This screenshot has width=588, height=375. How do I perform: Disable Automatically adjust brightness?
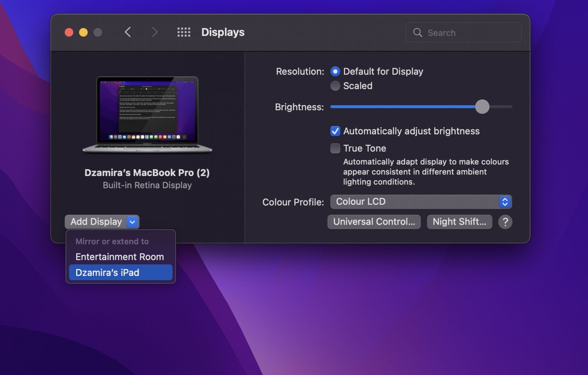[x=335, y=131]
